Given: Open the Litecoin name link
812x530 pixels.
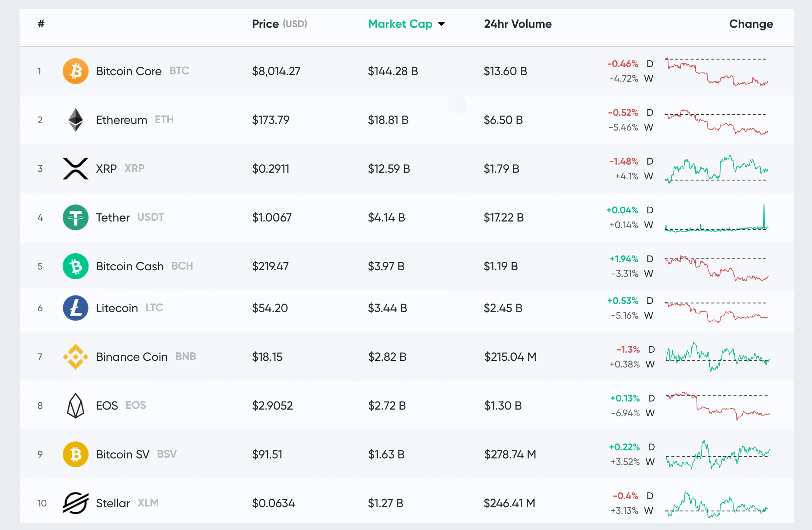Looking at the screenshot, I should point(117,308).
